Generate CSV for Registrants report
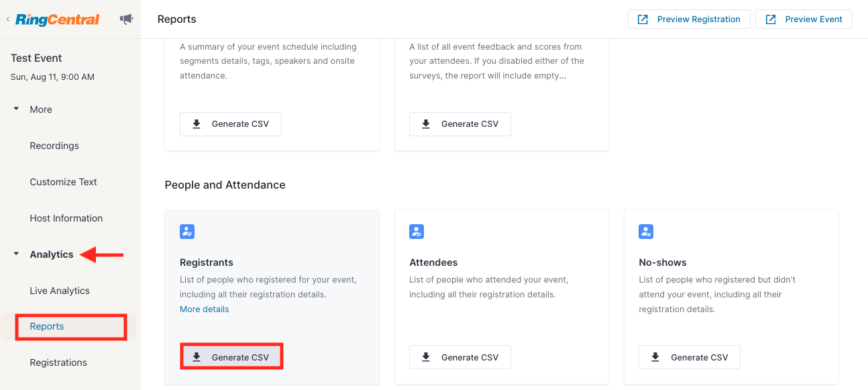The image size is (868, 390). [231, 357]
